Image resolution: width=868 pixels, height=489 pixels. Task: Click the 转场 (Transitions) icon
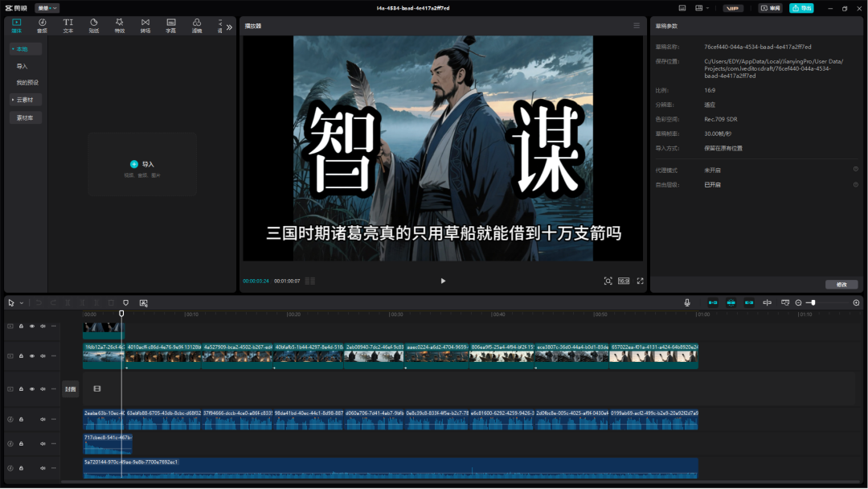click(145, 25)
